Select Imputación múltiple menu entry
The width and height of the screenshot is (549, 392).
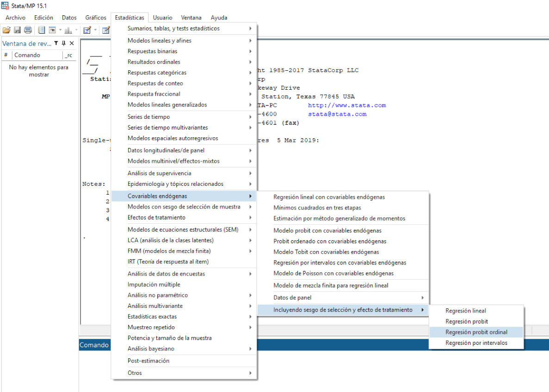pos(184,285)
